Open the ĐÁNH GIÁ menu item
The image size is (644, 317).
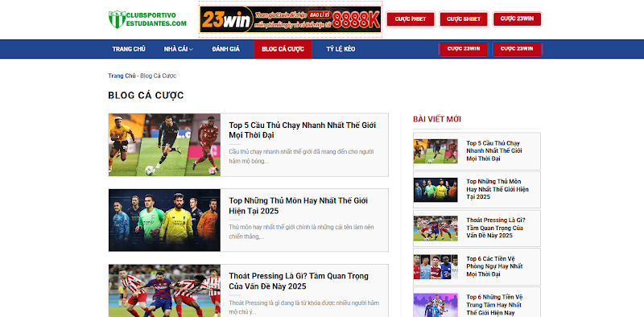click(225, 49)
